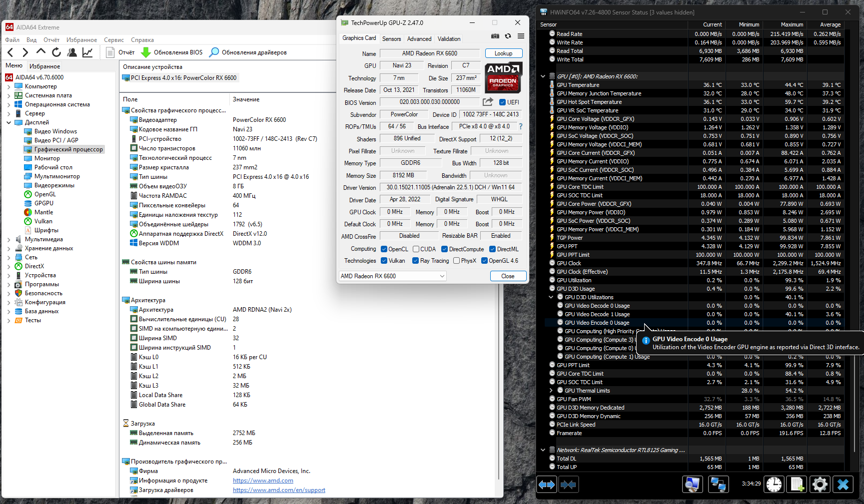
Task: Select the Vulkan item in the AIDA64 tree
Action: point(43,221)
